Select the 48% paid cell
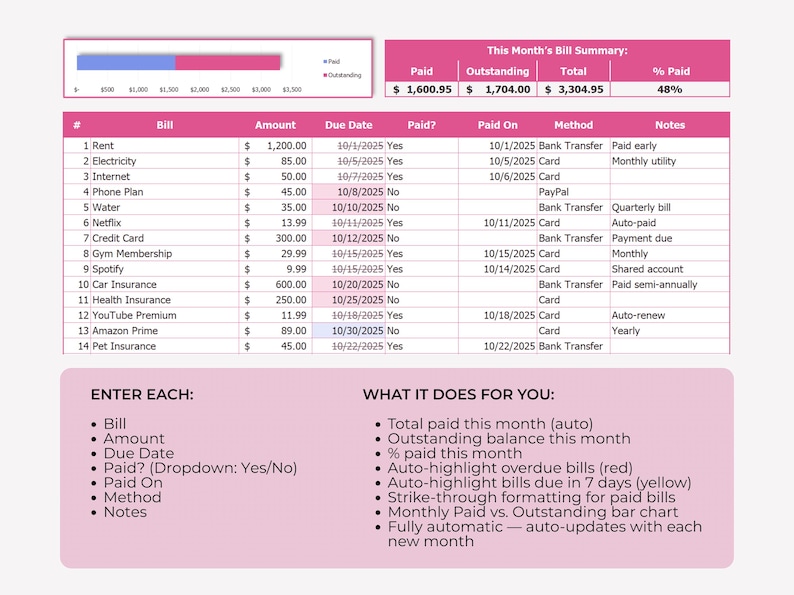 (x=670, y=89)
